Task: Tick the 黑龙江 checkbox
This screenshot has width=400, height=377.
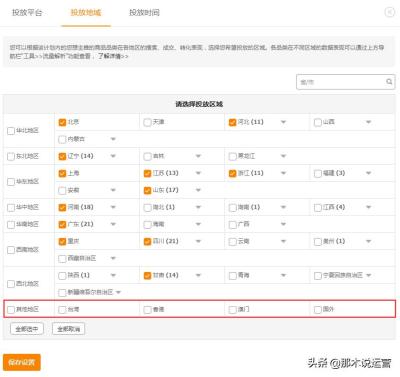Action: [233, 156]
